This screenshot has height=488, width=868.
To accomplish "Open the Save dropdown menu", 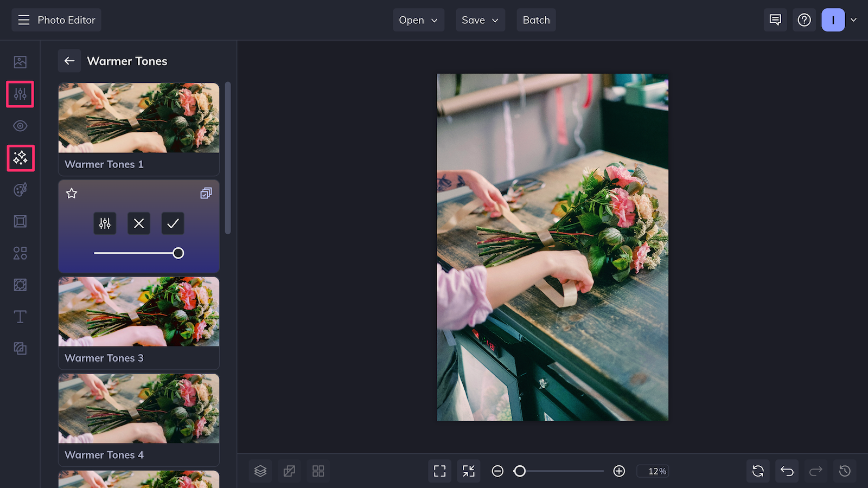I will click(480, 20).
